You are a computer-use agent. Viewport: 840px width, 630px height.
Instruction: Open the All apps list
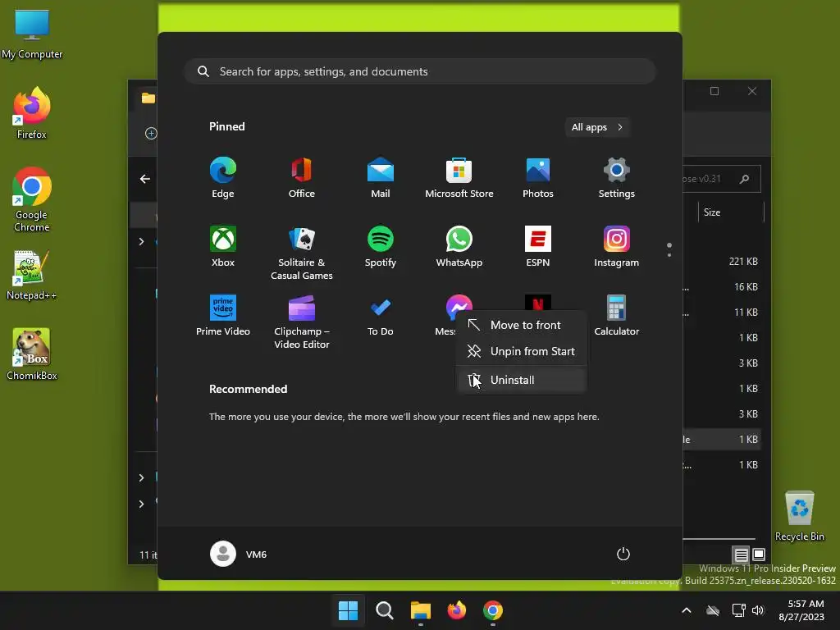(597, 127)
